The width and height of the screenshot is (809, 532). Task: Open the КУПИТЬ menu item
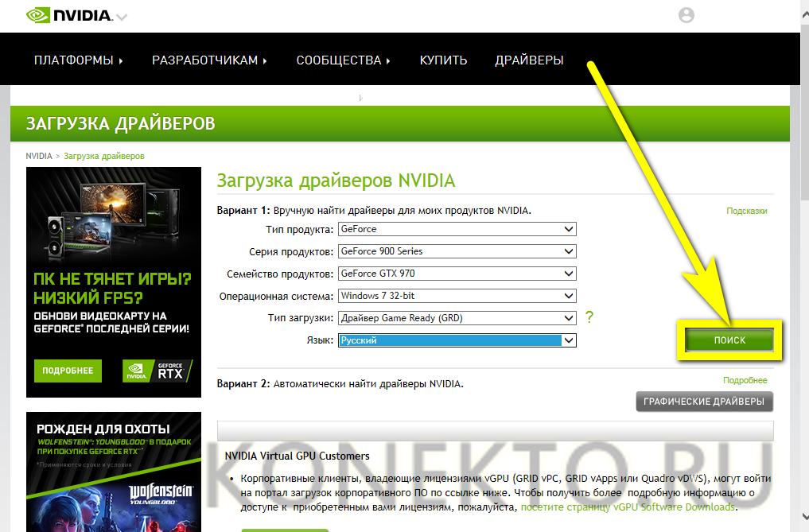pos(443,60)
